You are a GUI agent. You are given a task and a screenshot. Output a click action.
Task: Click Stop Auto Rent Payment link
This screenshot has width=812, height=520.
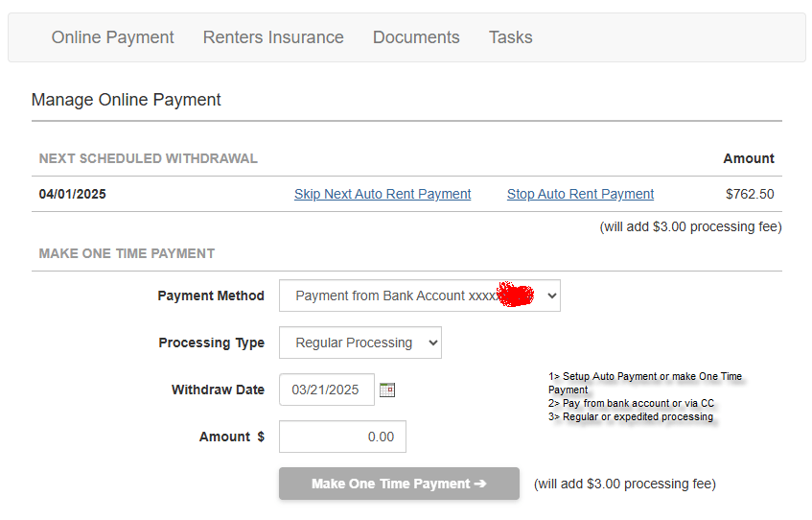click(x=580, y=194)
